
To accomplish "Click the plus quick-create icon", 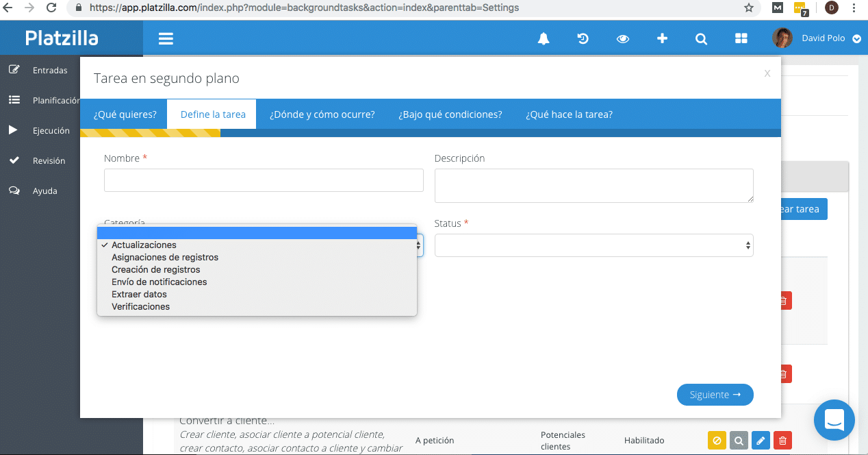I will (662, 39).
